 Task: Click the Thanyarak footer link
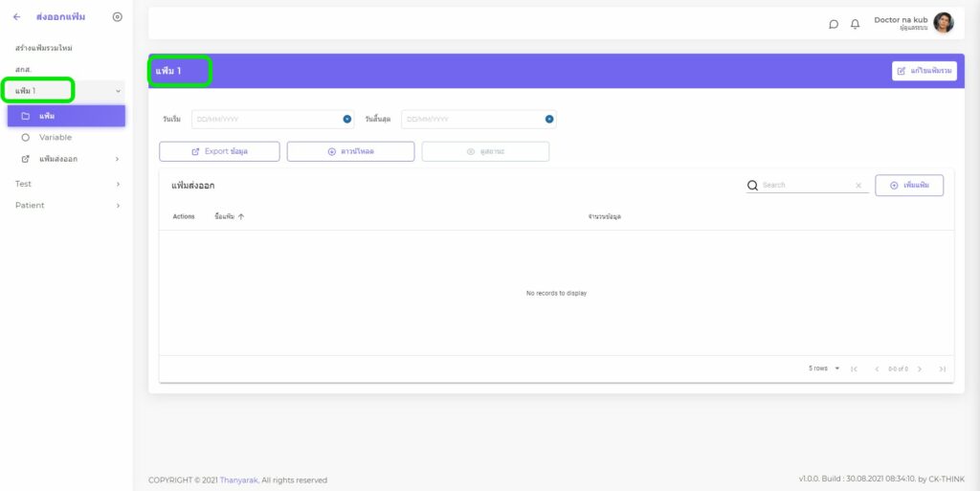[x=239, y=480]
